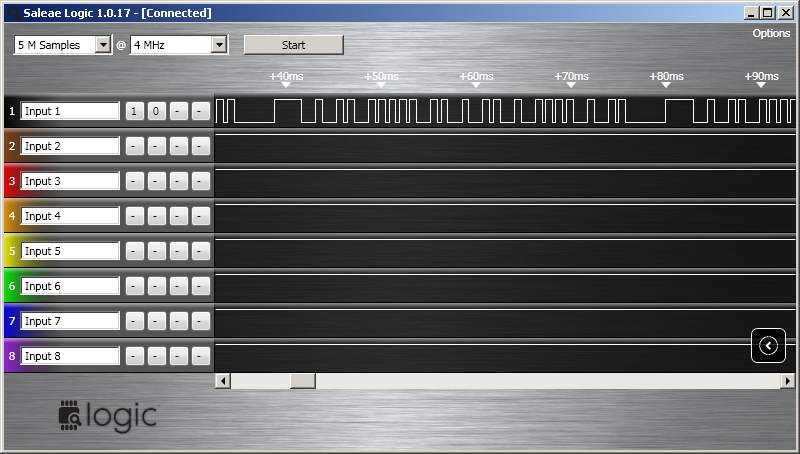Toggle the third trigger button on Input 7
The image size is (800, 454).
coord(179,321)
